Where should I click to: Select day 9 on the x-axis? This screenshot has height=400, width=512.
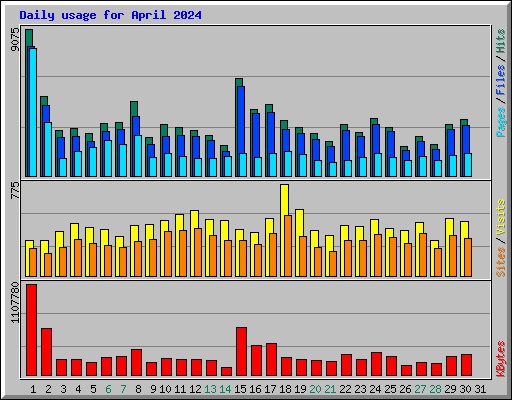[x=153, y=389]
